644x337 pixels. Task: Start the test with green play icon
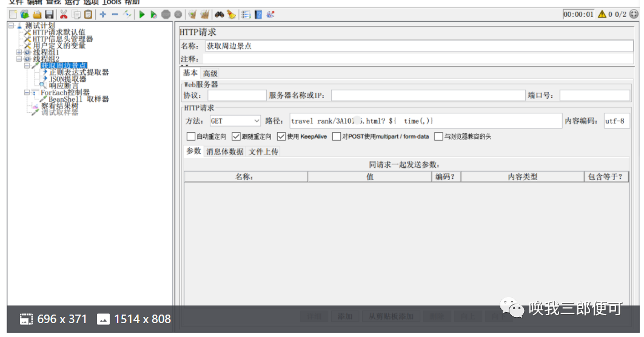pyautogui.click(x=142, y=15)
